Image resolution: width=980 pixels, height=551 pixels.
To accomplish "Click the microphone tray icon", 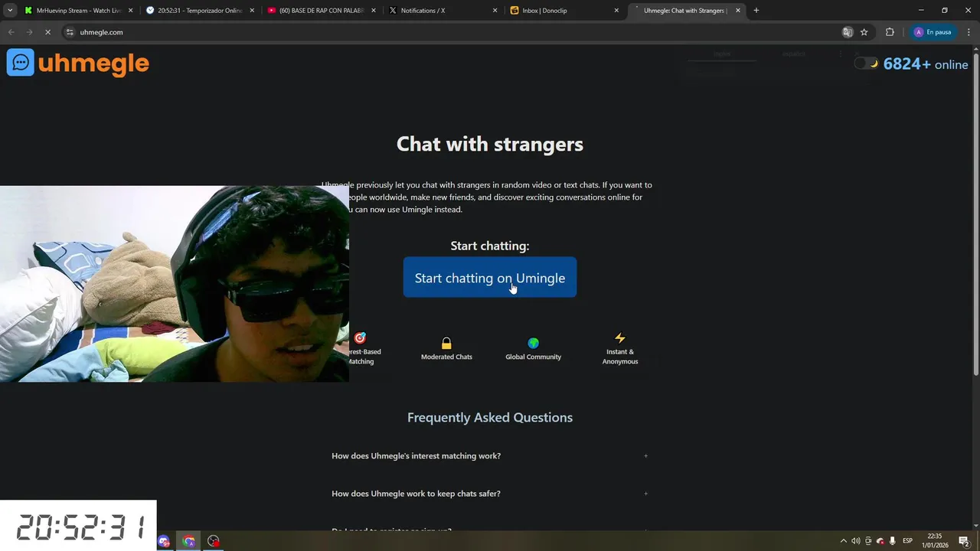I will (x=893, y=541).
